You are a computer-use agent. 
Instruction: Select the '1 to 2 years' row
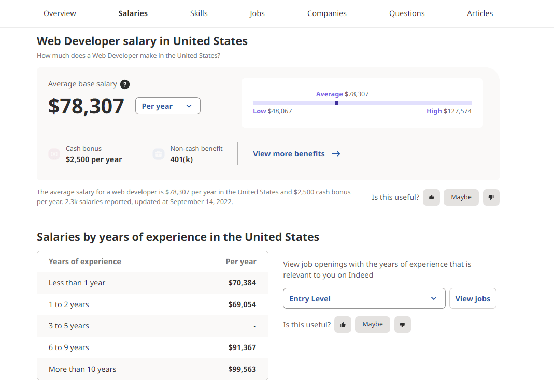click(153, 304)
